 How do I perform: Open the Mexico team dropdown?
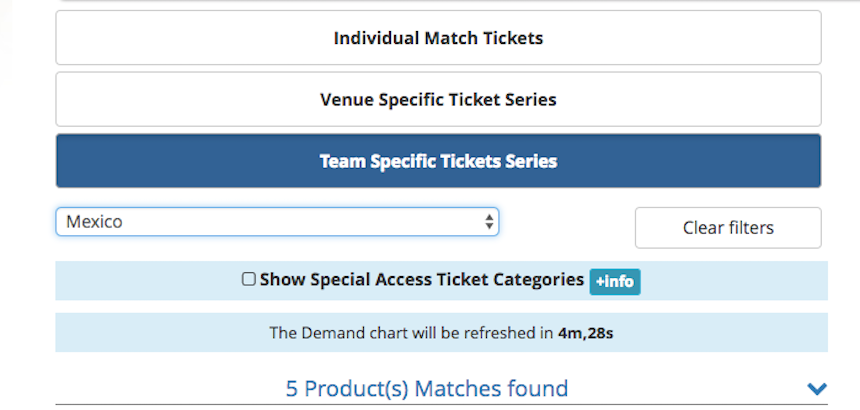point(277,222)
